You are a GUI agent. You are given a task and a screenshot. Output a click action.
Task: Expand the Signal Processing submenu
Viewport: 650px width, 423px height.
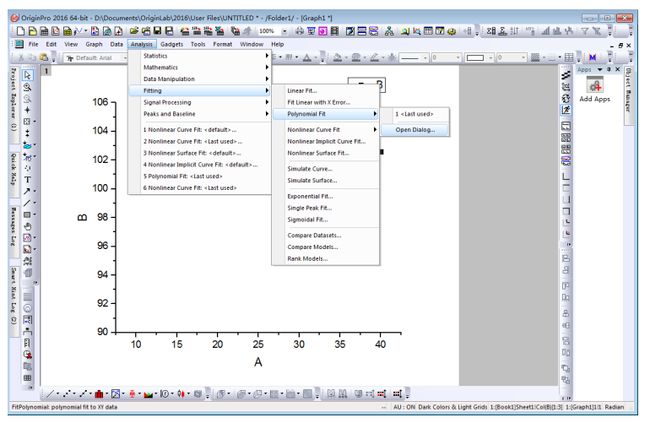tap(200, 102)
